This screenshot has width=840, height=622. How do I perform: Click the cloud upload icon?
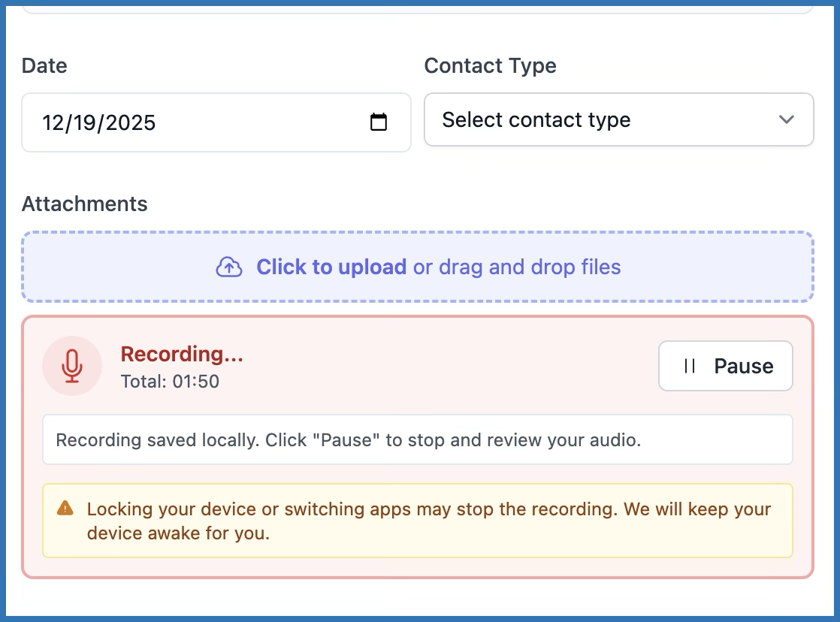click(x=229, y=267)
